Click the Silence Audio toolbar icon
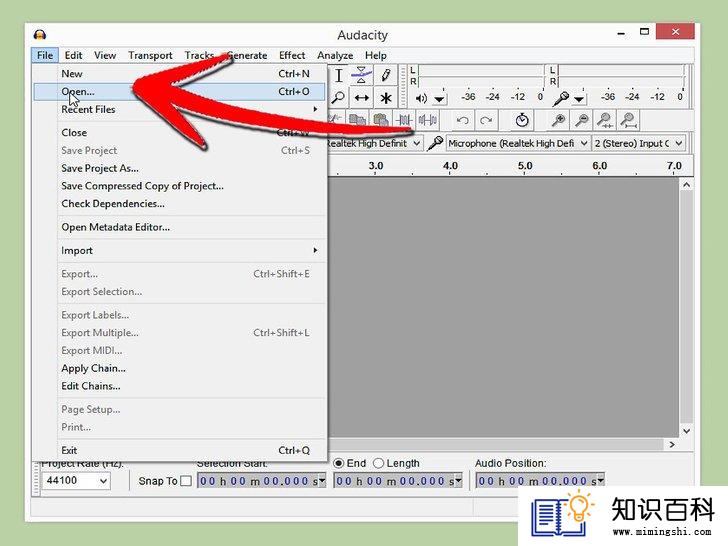This screenshot has height=546, width=728. tap(428, 121)
